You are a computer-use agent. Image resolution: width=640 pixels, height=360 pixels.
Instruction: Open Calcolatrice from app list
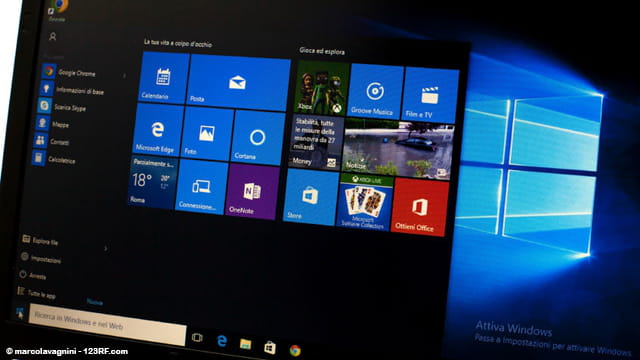pyautogui.click(x=54, y=159)
